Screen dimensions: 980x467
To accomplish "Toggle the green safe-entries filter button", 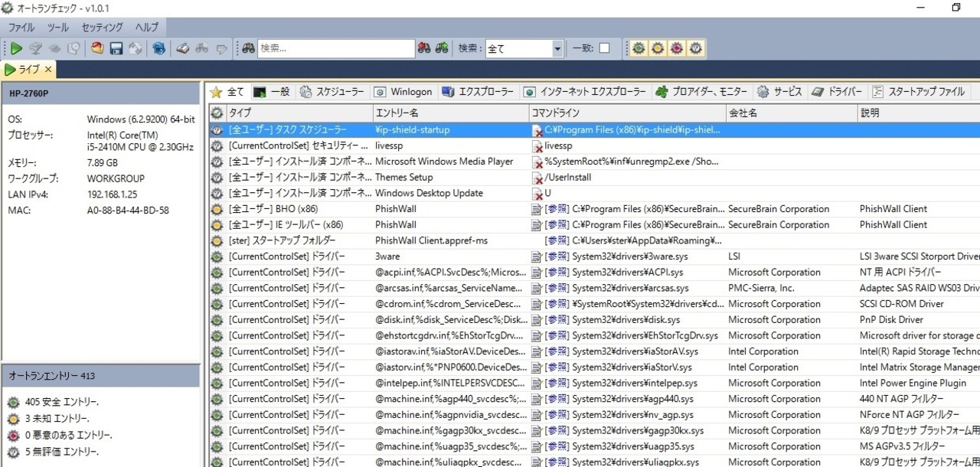I will click(638, 48).
